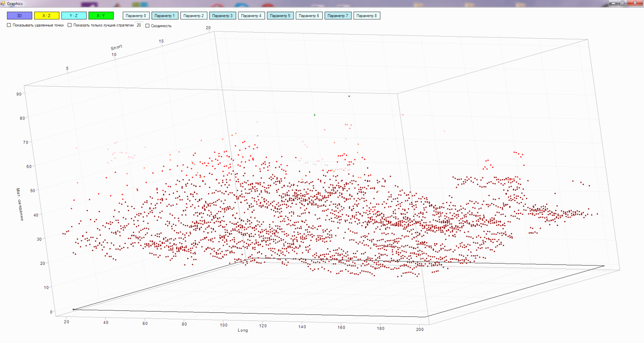Tick the Сходимость checkbox
This screenshot has width=644, height=343.
pyautogui.click(x=147, y=26)
